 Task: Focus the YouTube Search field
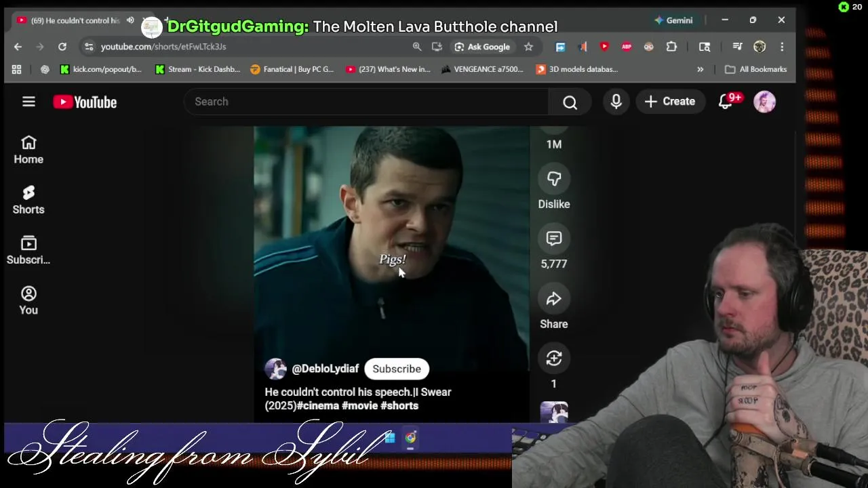click(366, 102)
